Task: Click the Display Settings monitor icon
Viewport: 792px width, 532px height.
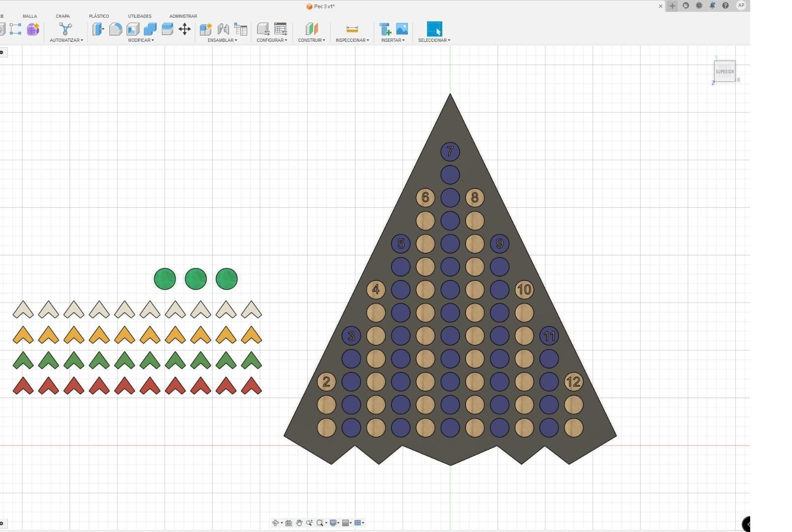Action: pyautogui.click(x=333, y=523)
